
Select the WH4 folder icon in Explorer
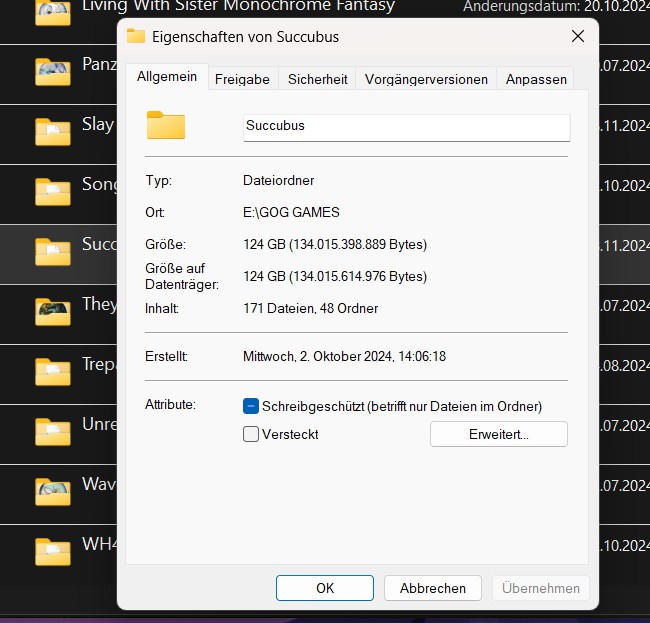click(53, 551)
